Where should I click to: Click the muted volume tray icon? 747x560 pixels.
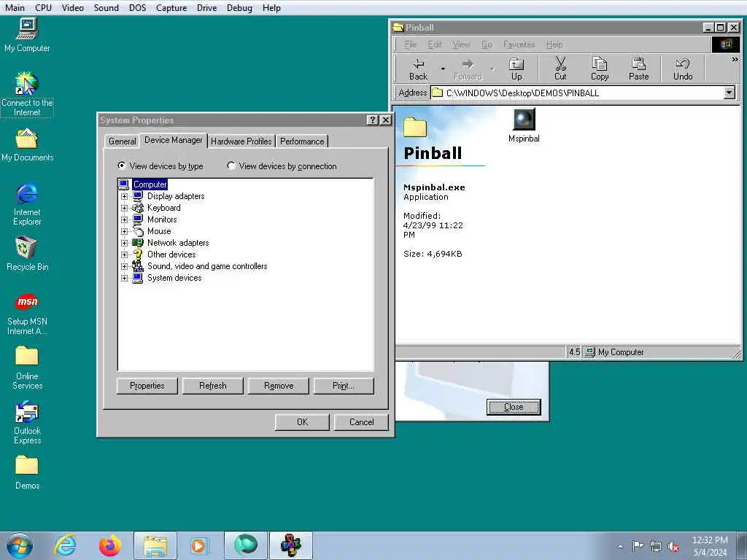(x=673, y=546)
